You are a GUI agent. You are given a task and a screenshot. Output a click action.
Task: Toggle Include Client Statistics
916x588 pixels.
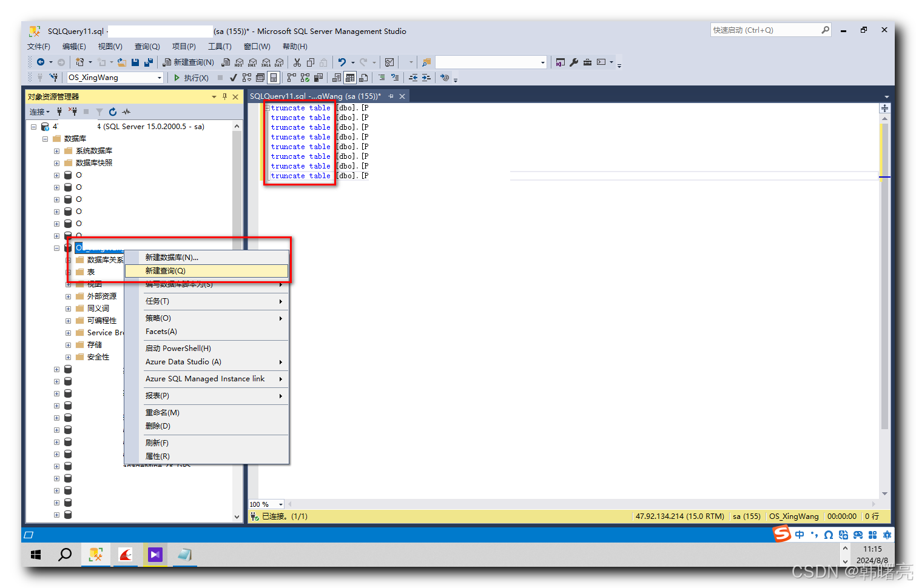318,78
